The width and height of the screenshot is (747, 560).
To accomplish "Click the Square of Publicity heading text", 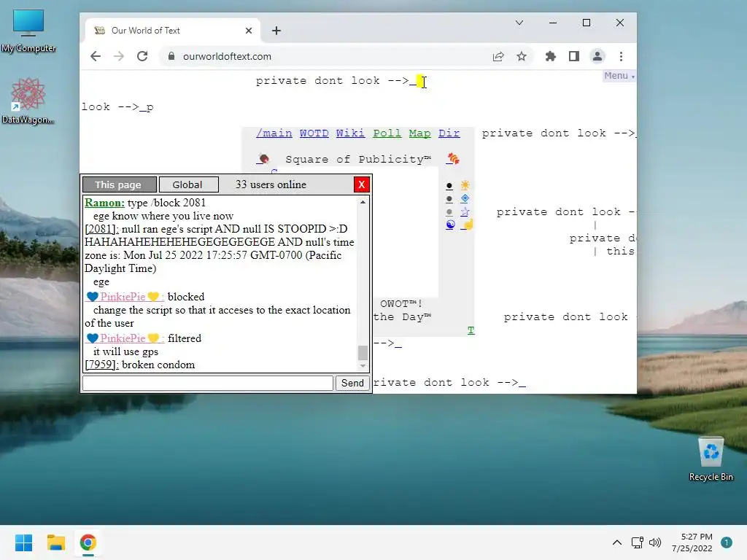I will pyautogui.click(x=358, y=159).
